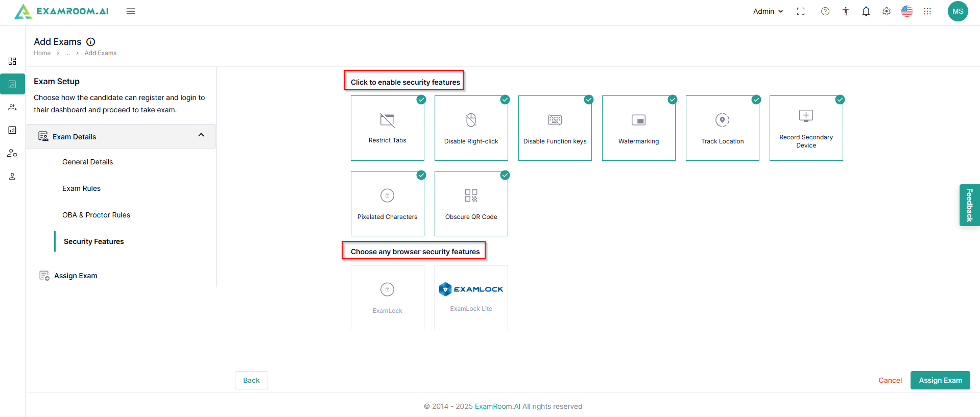The image size is (980, 417).
Task: Open the candidates group sidebar icon
Action: tap(12, 107)
